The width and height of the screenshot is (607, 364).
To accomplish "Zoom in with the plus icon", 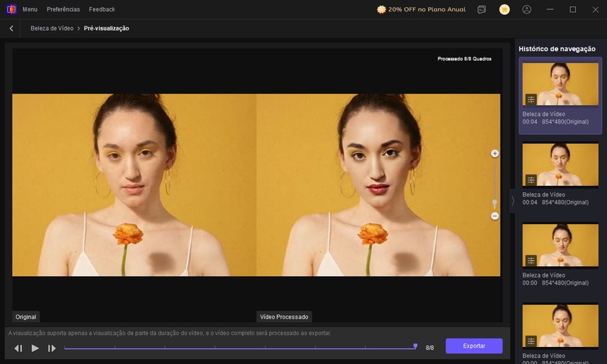I will pos(494,153).
